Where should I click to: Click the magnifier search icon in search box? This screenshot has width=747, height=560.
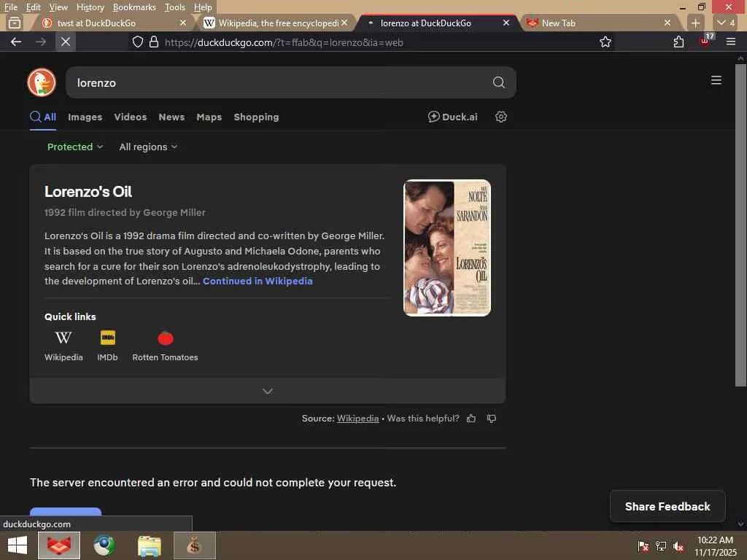(498, 82)
